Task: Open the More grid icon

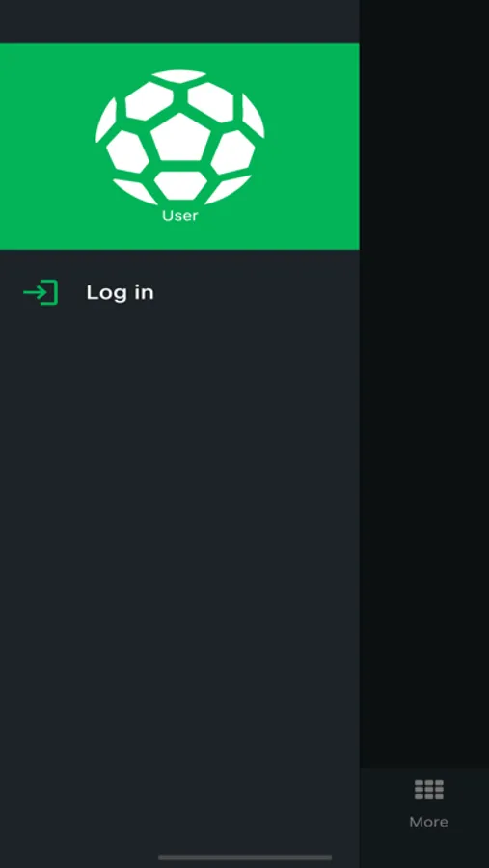Action: click(x=428, y=789)
